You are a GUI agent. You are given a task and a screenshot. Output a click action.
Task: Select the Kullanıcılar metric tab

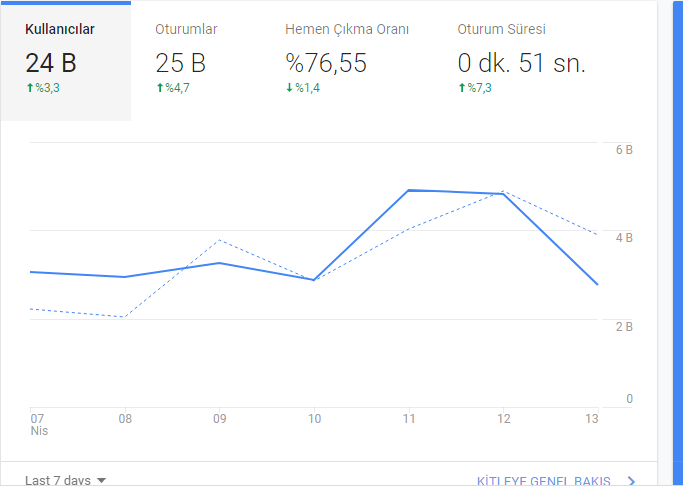66,61
